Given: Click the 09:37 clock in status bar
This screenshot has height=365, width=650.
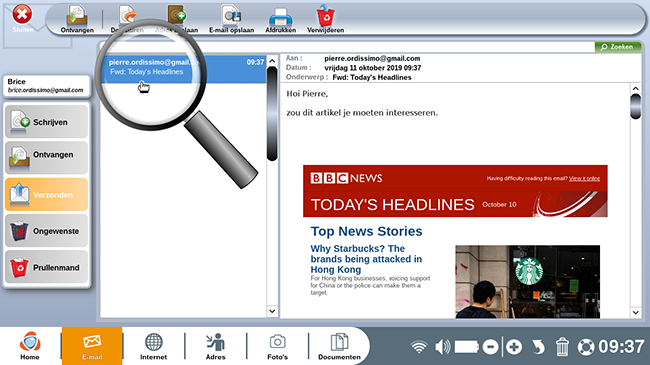Looking at the screenshot, I should [x=621, y=347].
